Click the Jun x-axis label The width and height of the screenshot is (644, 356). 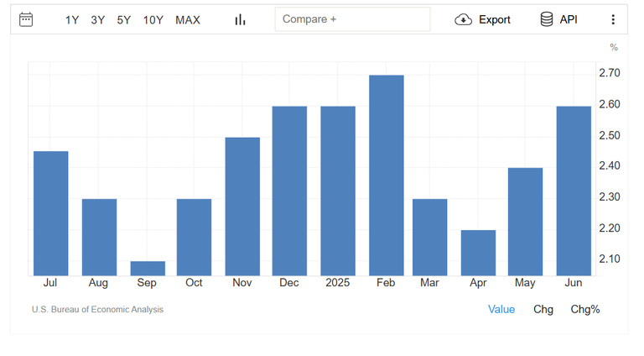574,283
